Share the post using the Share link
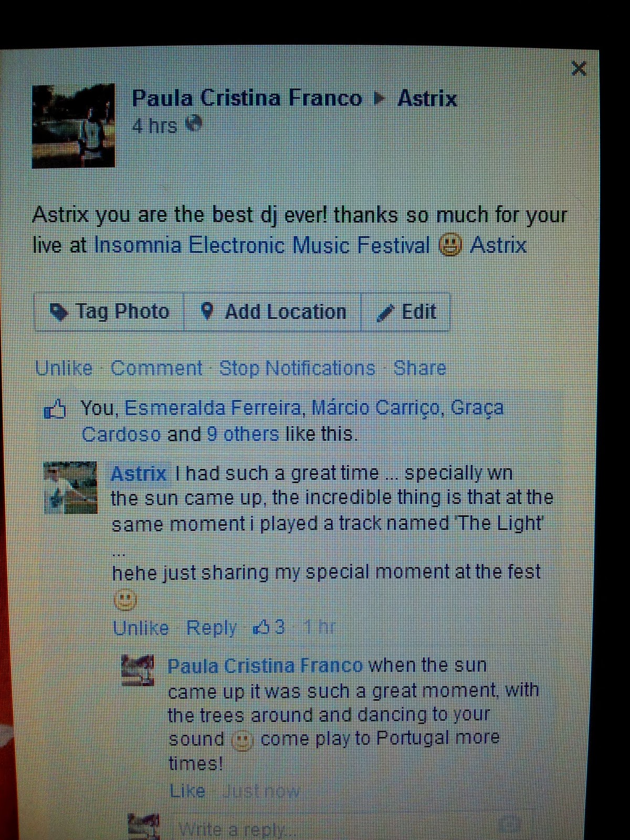 419,368
